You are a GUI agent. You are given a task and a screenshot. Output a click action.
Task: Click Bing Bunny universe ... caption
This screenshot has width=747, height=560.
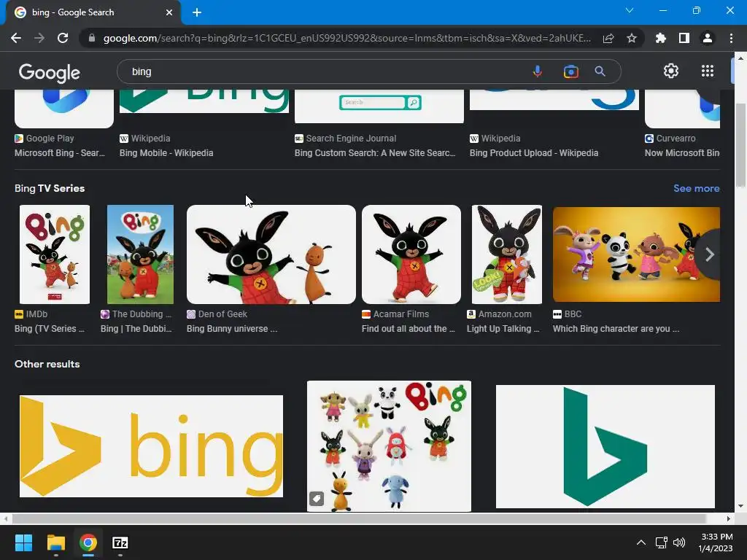232,329
